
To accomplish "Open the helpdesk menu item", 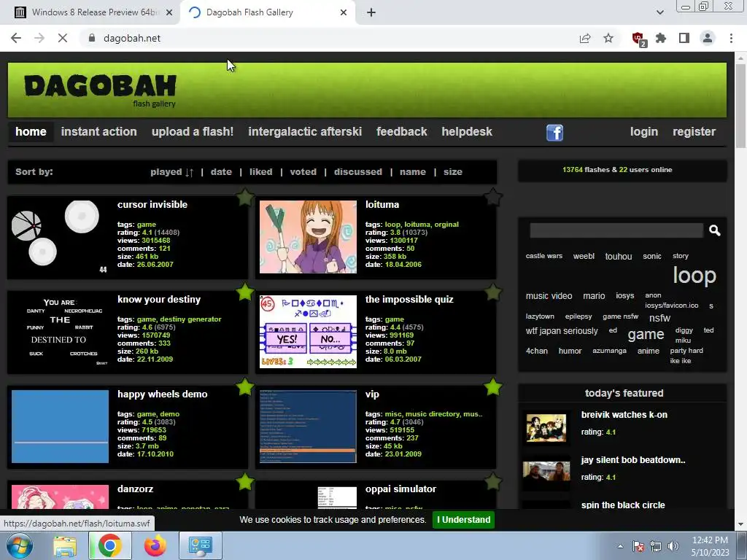I will 467,132.
